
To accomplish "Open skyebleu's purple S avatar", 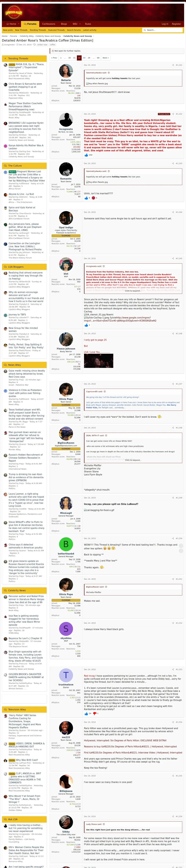I will pyautogui.click(x=66, y=629).
